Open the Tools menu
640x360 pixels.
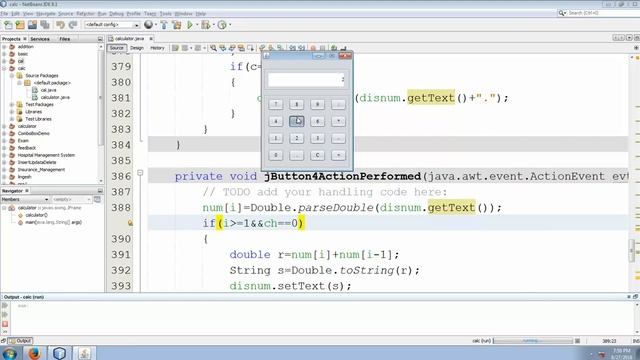[x=165, y=13]
